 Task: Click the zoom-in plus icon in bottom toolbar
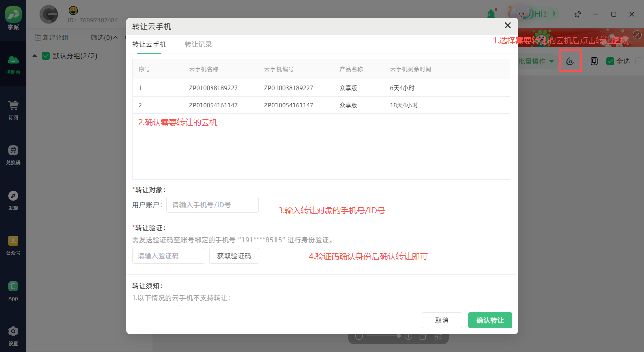[409, 336]
